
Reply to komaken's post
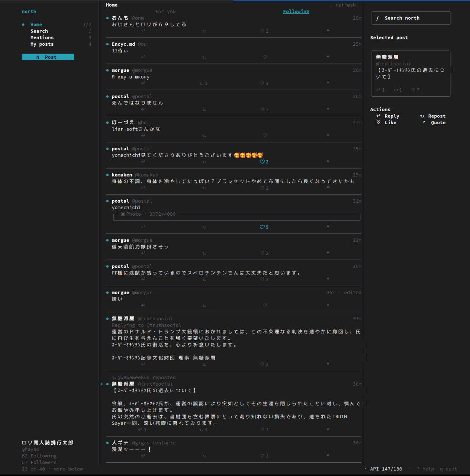click(143, 188)
